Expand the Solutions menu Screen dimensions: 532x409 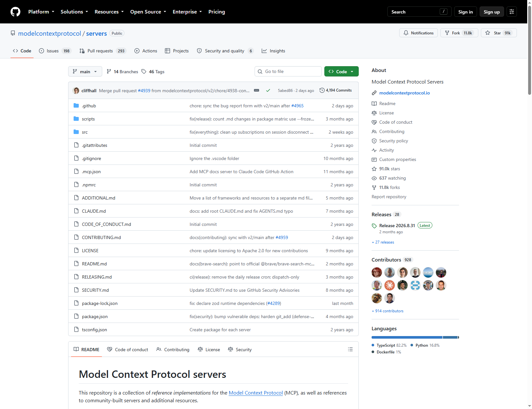pos(74,12)
